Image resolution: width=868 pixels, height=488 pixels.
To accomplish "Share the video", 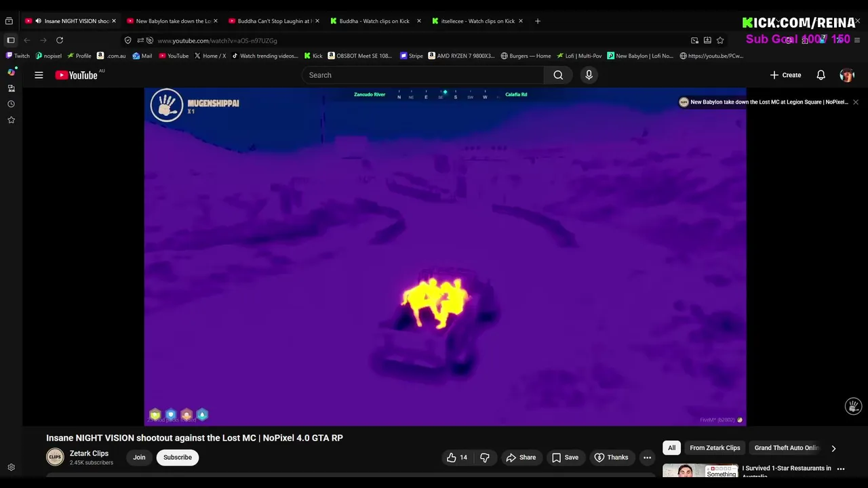I will [521, 457].
